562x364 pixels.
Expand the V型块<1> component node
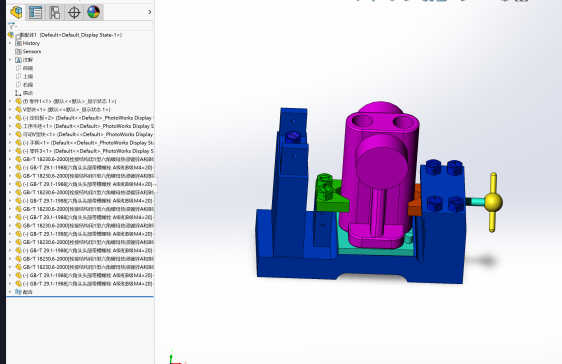coord(10,110)
